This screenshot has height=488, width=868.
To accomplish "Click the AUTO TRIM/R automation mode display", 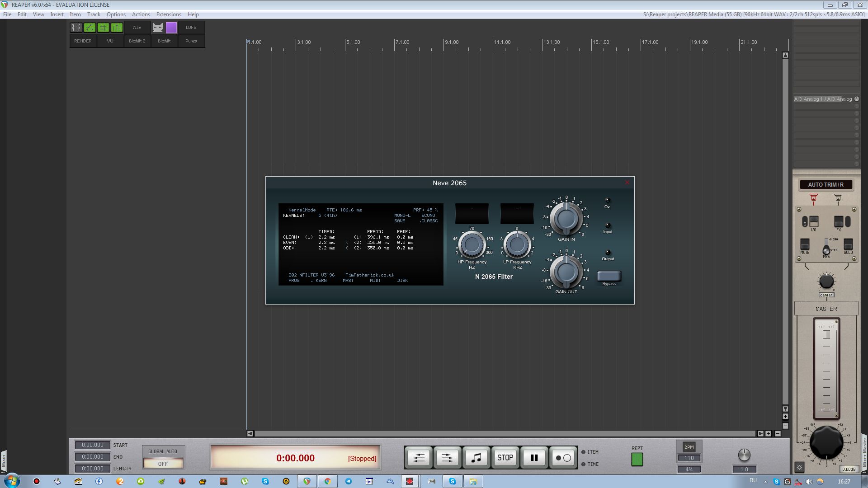I will coord(826,184).
